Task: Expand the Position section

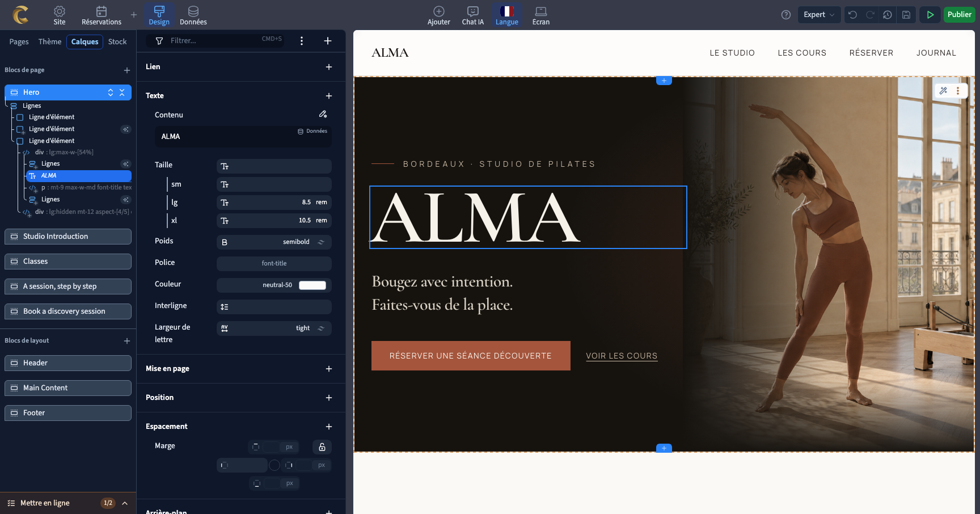Action: coord(329,398)
